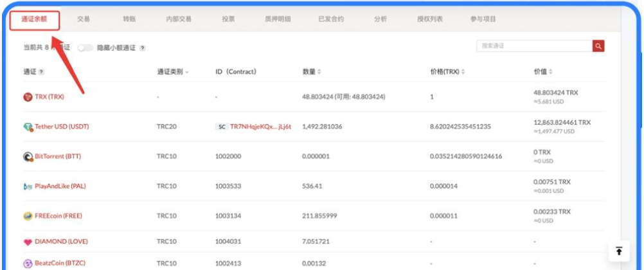Open the 通证余额 tab
Screen dimensions: 644x270
(x=35, y=19)
